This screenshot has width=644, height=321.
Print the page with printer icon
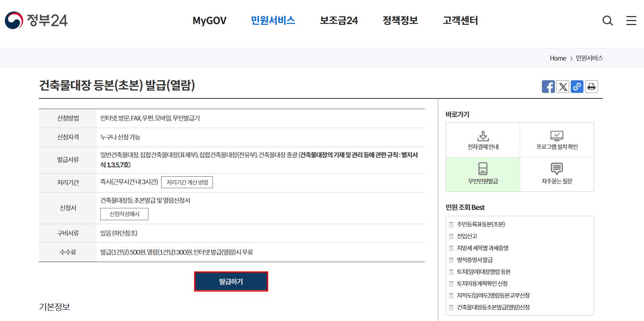coord(591,87)
